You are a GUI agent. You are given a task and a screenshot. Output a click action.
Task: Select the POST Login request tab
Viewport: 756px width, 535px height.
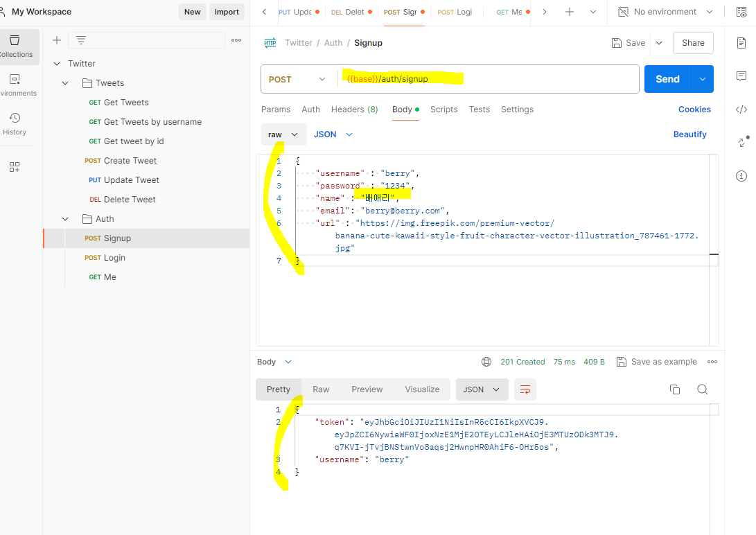[455, 12]
